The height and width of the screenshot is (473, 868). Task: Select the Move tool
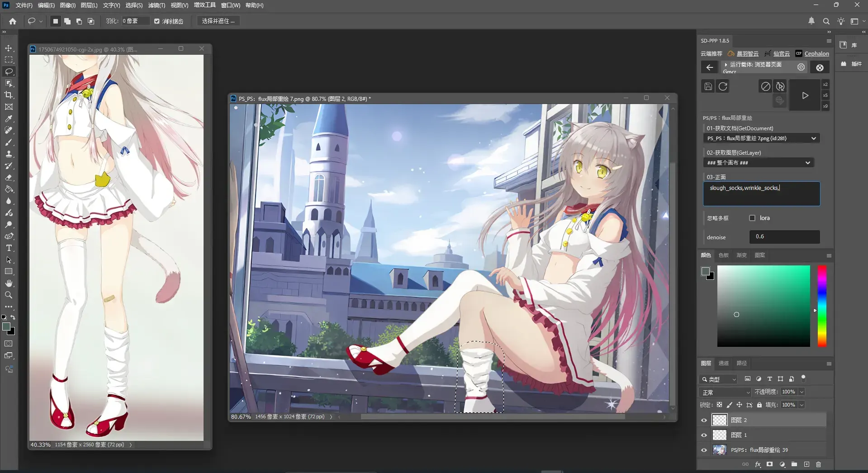(x=9, y=48)
